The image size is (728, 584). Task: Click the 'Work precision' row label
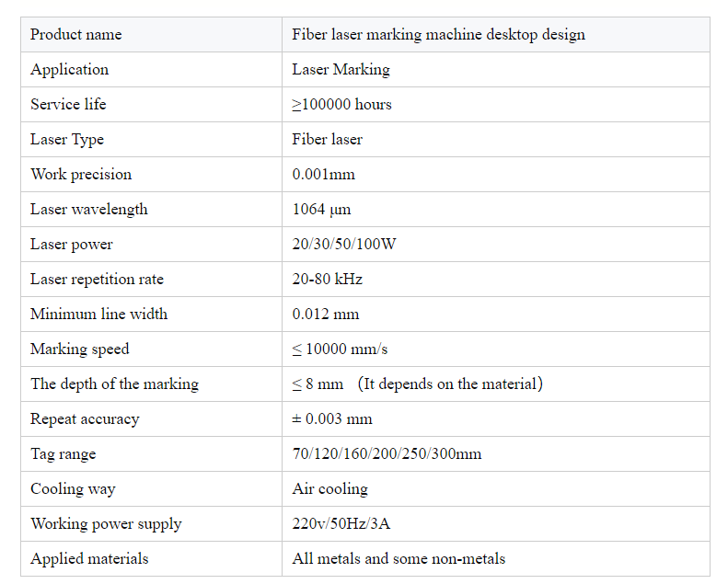(x=81, y=175)
